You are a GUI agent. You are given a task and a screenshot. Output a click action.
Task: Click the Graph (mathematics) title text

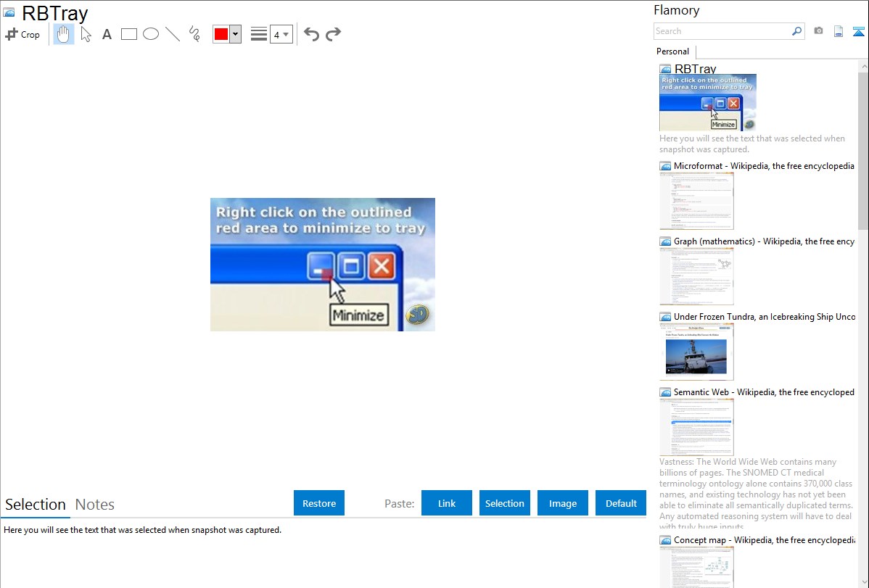(x=764, y=241)
